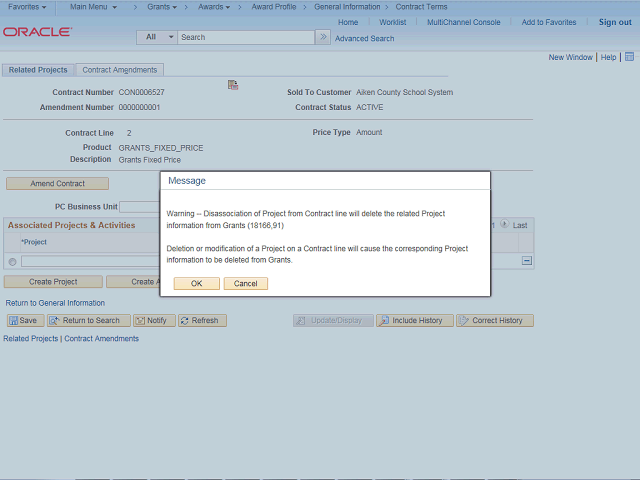Expand the Grants breadcrumb dropdown
The width and height of the screenshot is (640, 480).
(162, 7)
